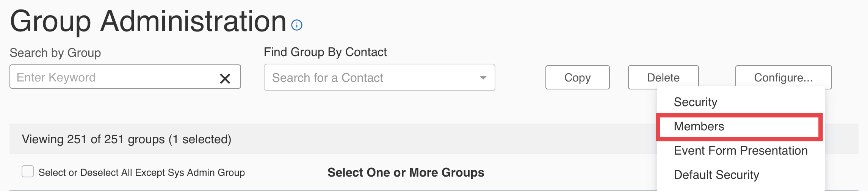Click the '(1 selected)' count text
This screenshot has height=191, width=868.
pos(200,139)
